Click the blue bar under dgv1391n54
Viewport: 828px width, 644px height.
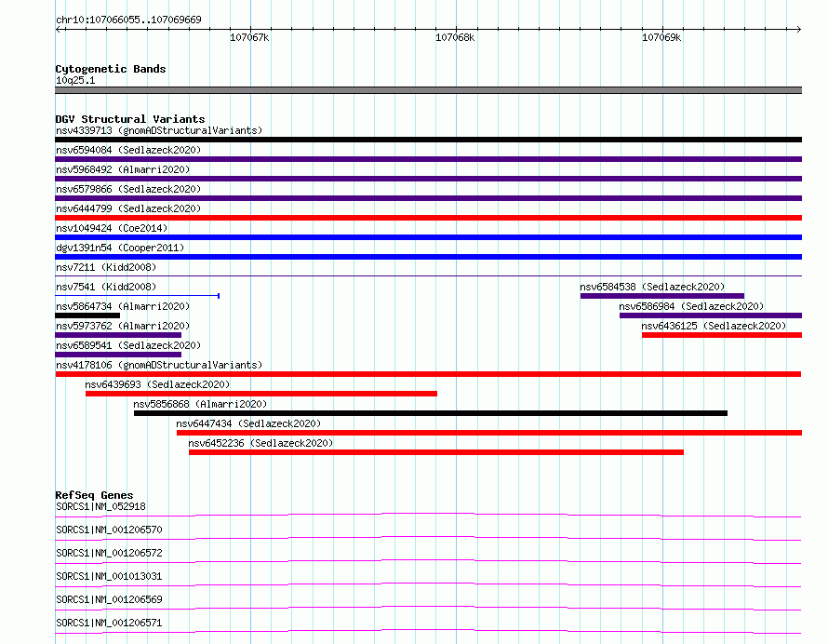pyautogui.click(x=428, y=257)
